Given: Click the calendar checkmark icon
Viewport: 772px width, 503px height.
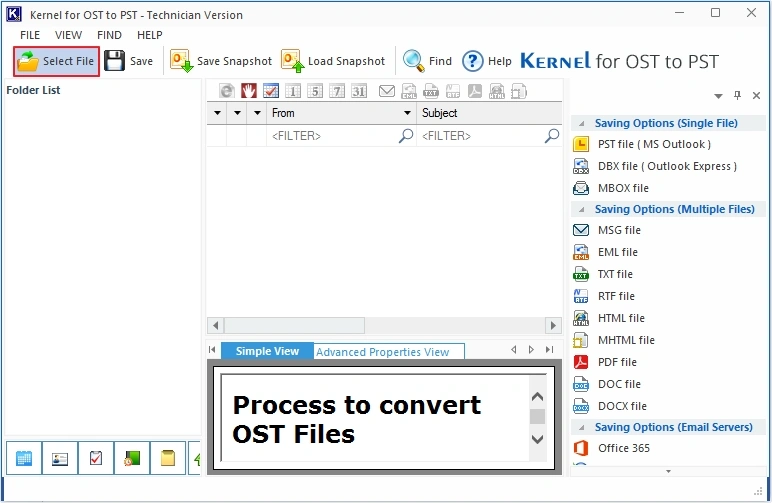Looking at the screenshot, I should 271,91.
